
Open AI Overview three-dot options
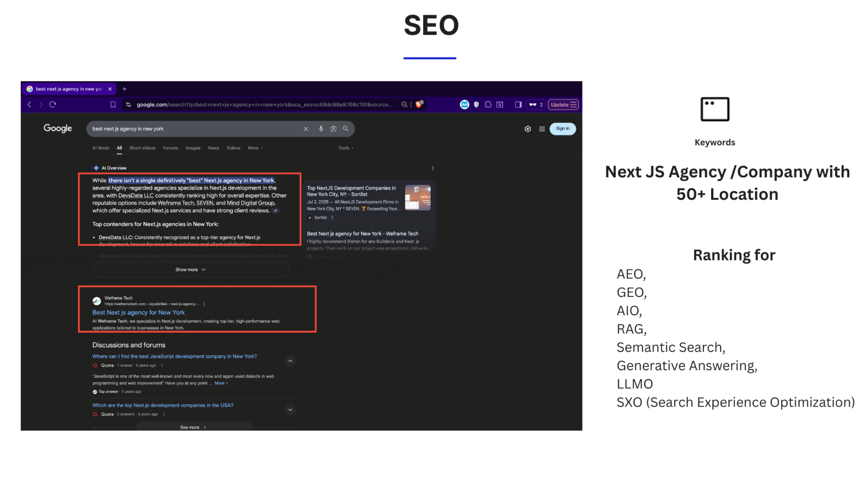coord(433,168)
